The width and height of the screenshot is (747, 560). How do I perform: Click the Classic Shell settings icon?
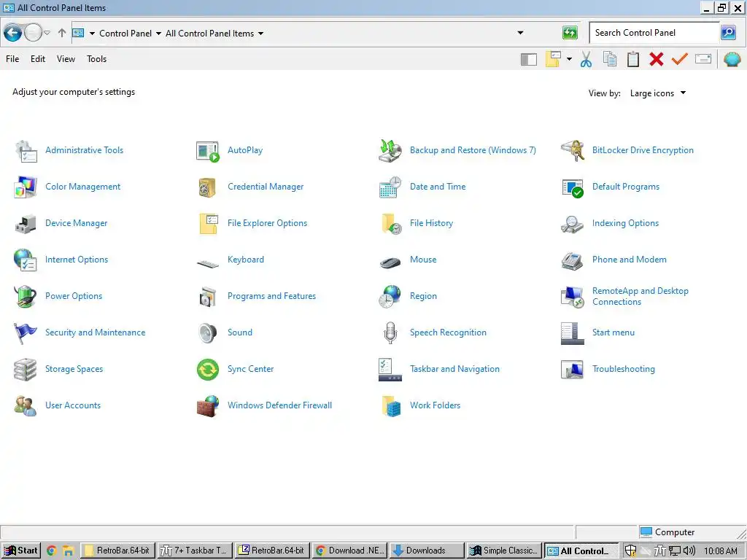click(x=732, y=59)
